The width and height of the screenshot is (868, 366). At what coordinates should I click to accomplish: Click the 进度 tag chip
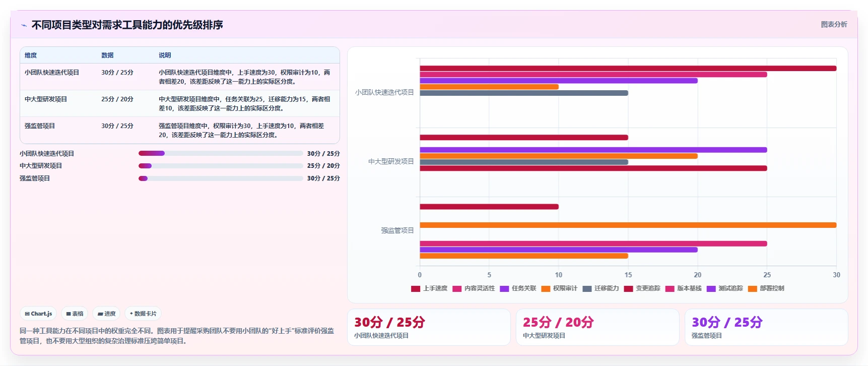106,314
